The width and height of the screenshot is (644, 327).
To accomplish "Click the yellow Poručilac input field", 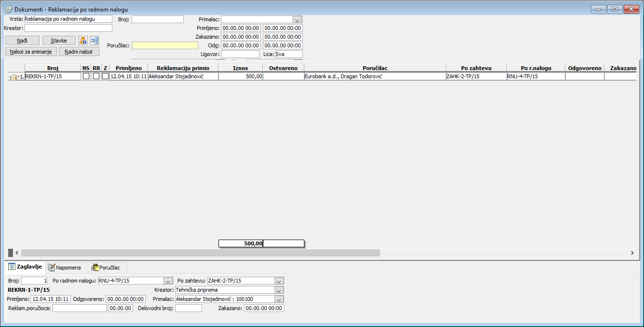I will 165,45.
